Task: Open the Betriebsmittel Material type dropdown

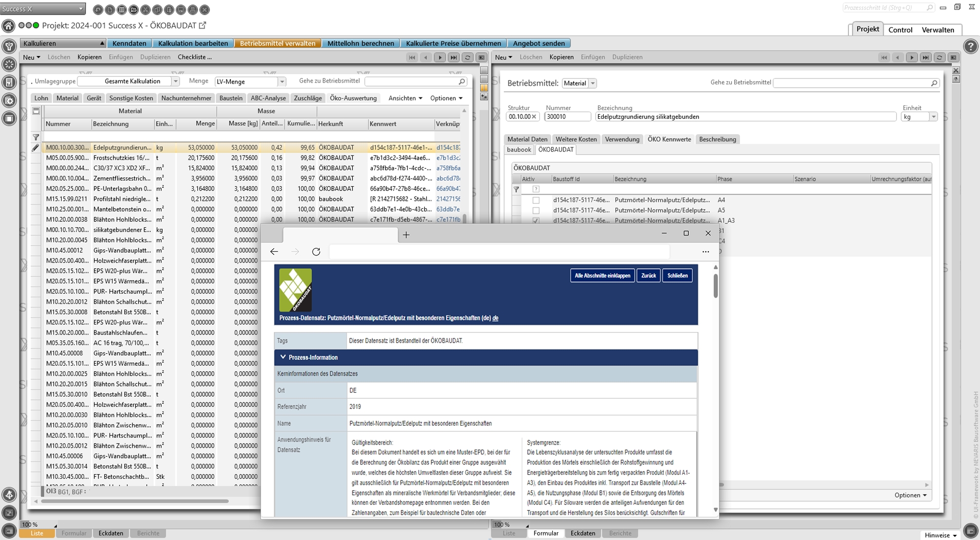Action: [592, 83]
